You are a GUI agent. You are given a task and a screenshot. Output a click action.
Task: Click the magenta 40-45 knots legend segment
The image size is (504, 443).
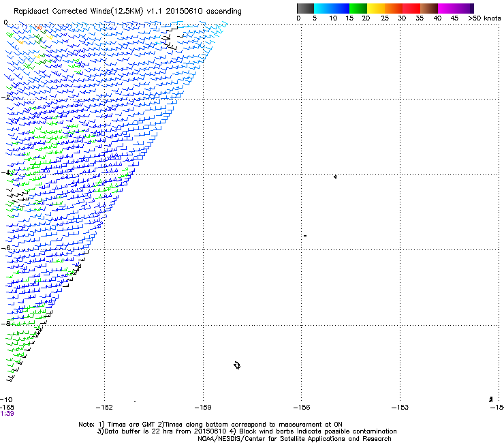(447, 8)
